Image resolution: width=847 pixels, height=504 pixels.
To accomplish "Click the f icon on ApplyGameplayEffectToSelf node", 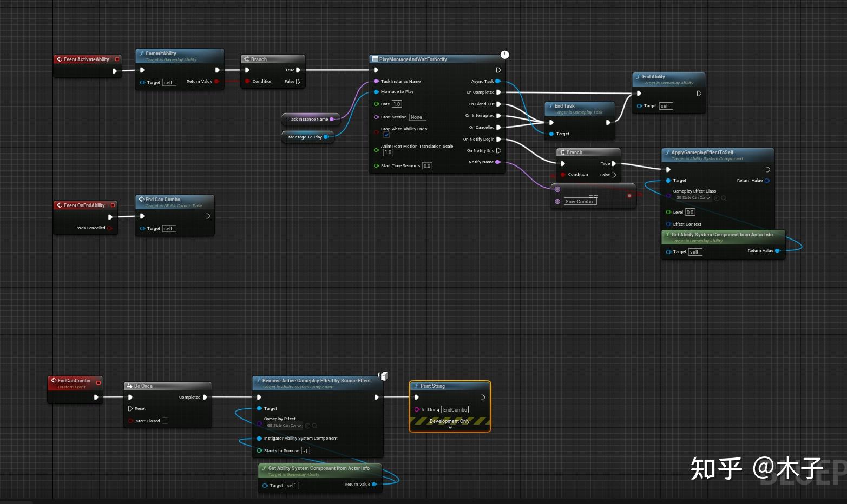I will click(668, 152).
